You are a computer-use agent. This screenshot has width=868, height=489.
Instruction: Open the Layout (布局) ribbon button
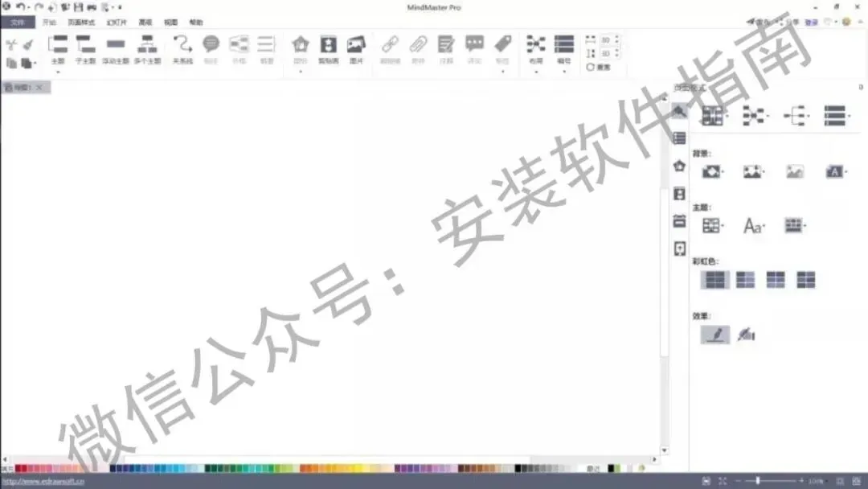click(x=536, y=49)
